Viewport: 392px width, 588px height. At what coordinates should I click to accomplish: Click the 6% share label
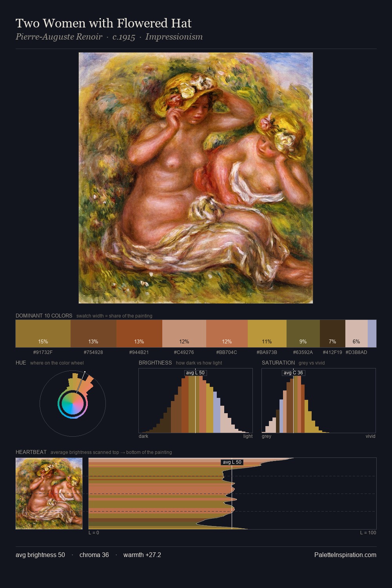click(356, 341)
